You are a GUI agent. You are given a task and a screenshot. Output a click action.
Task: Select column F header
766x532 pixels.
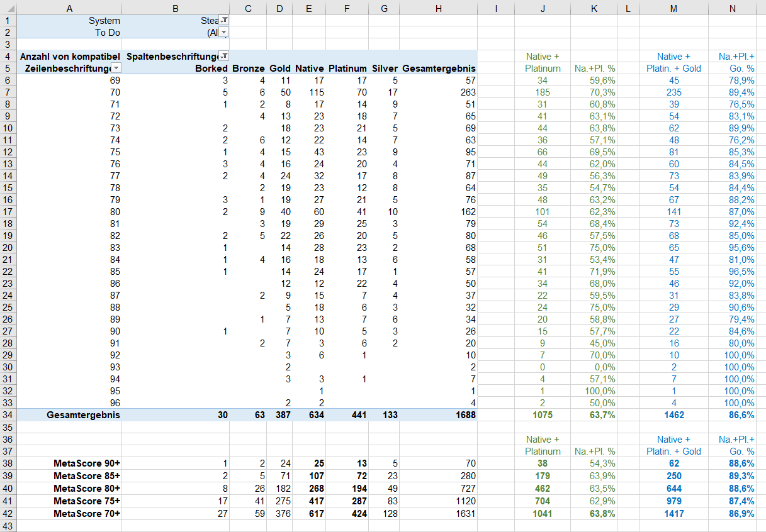(347, 8)
